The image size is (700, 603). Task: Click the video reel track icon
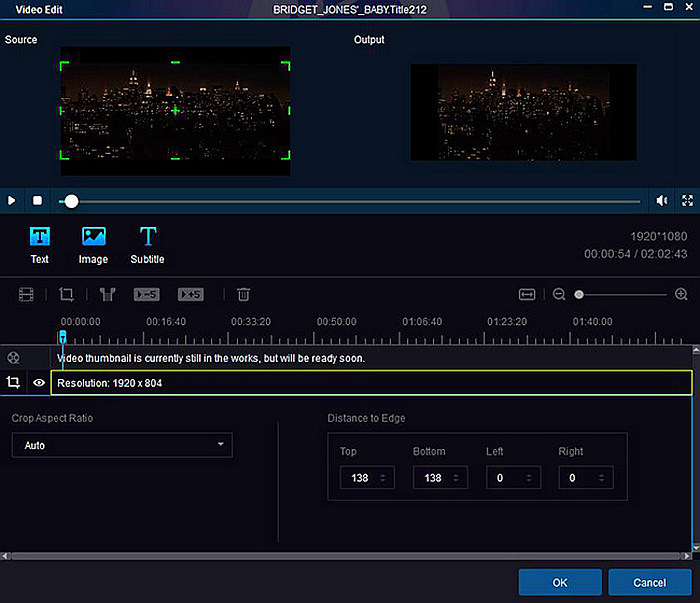13,358
